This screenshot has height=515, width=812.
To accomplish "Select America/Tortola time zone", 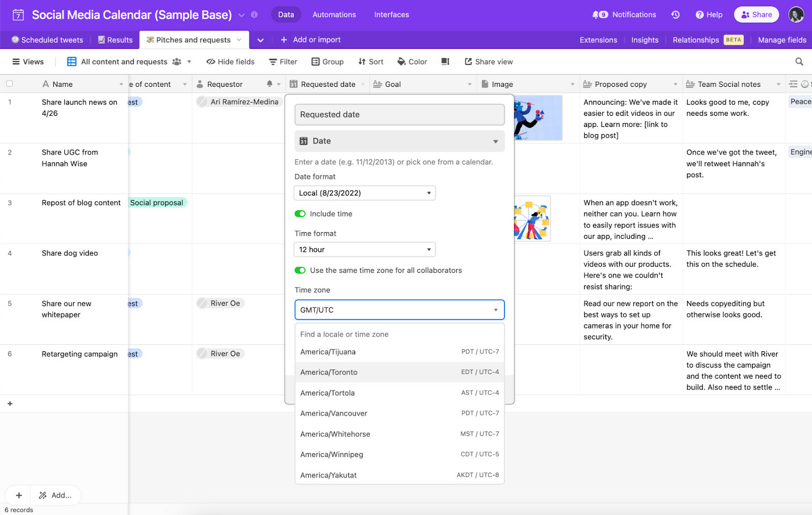I will 399,393.
